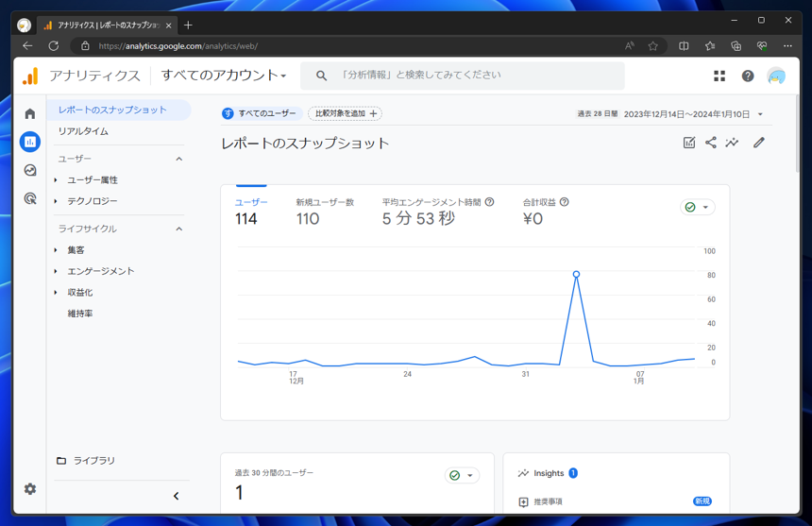The image size is (812, 526).
Task: Open browser settings and more menu
Action: coord(787,46)
